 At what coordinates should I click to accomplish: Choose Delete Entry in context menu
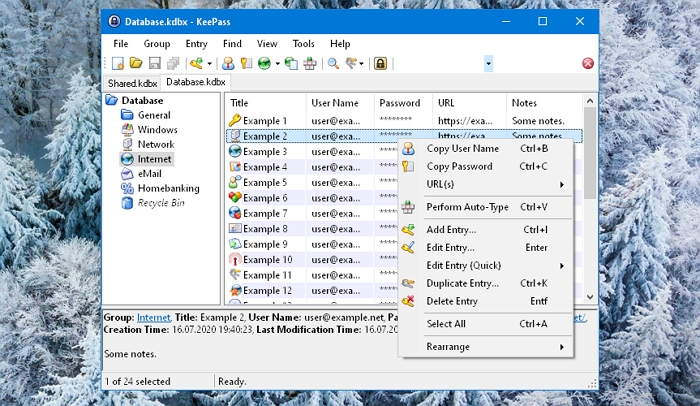[485, 301]
